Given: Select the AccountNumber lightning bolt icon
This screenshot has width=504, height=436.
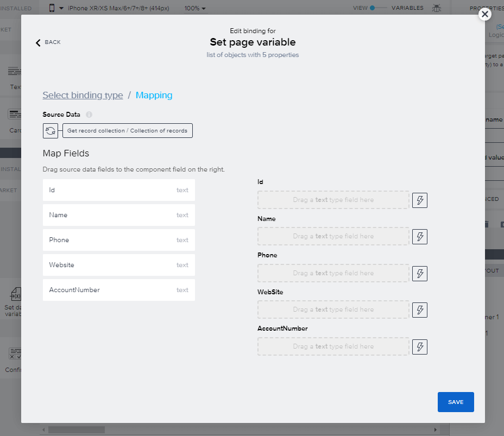Looking at the screenshot, I should 419,346.
